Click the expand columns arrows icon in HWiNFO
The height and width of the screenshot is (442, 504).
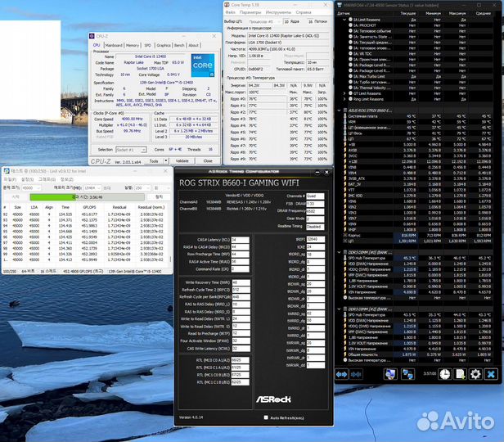point(341,374)
